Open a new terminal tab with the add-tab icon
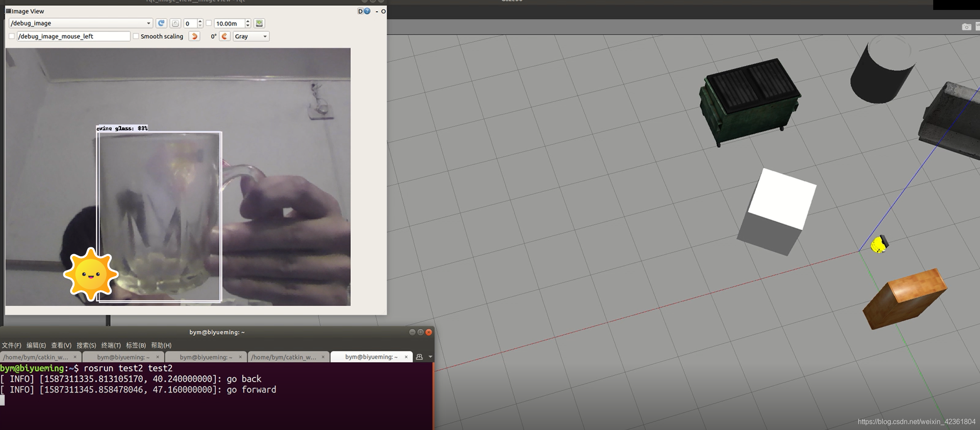This screenshot has height=430, width=980. pos(419,357)
